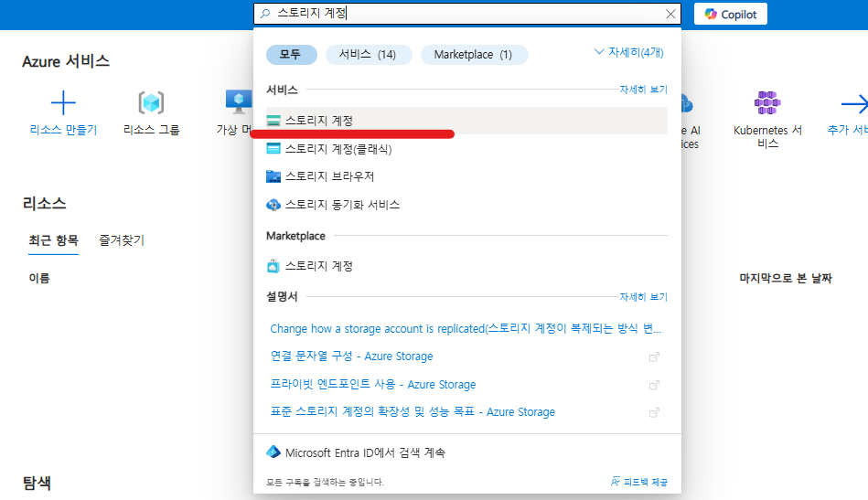868x500 pixels.
Task: Click external link icon beside 연결 문자열 구성
Action: point(654,356)
